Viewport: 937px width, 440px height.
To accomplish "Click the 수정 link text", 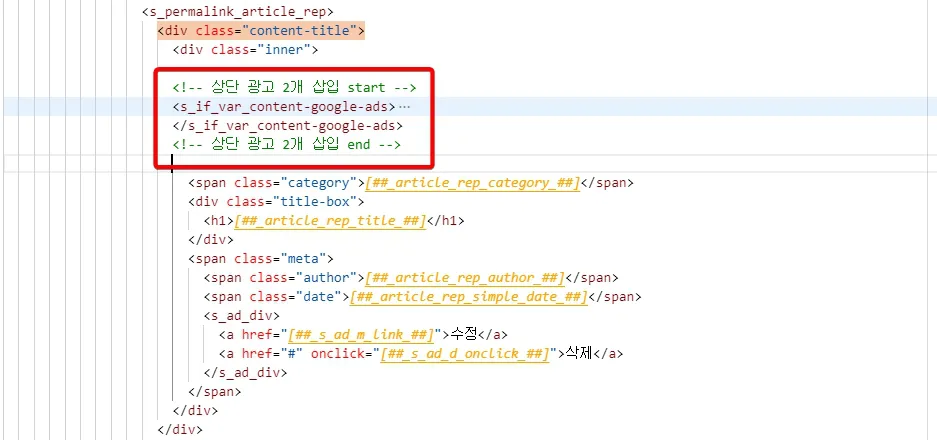I will [464, 334].
